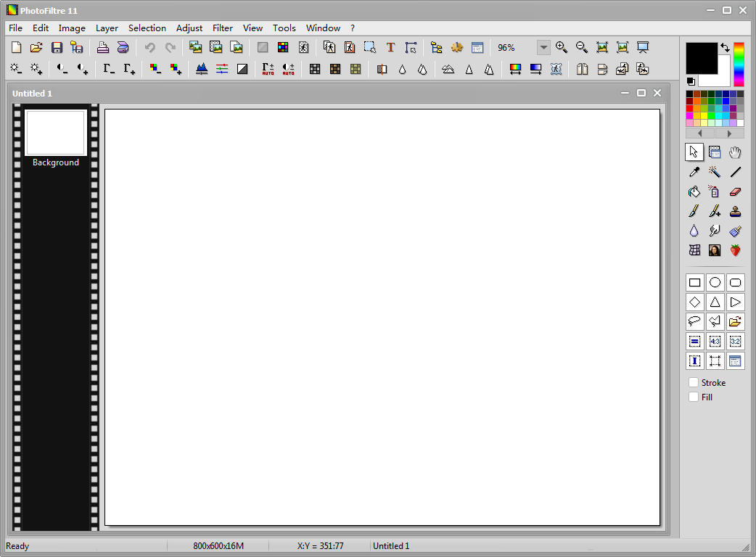
Task: Open the zoom percentage dropdown arrow
Action: (543, 47)
